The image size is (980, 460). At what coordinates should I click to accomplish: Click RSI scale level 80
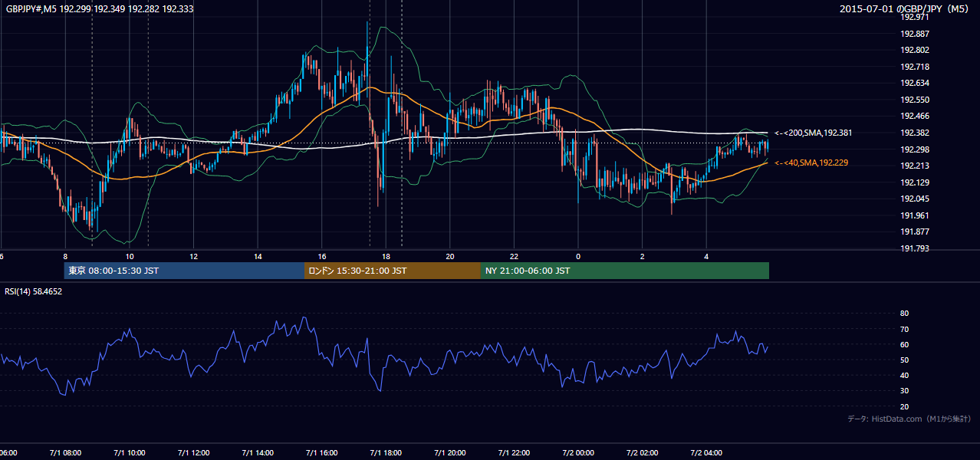click(904, 314)
